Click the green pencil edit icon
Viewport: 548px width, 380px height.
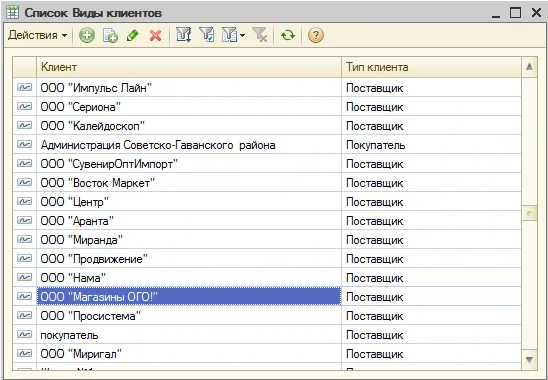coord(132,35)
